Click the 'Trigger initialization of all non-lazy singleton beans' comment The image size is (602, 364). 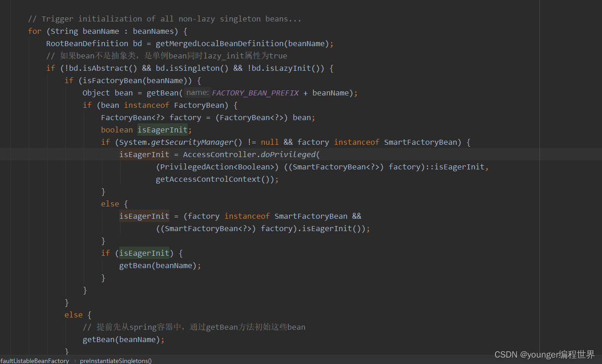pyautogui.click(x=164, y=19)
